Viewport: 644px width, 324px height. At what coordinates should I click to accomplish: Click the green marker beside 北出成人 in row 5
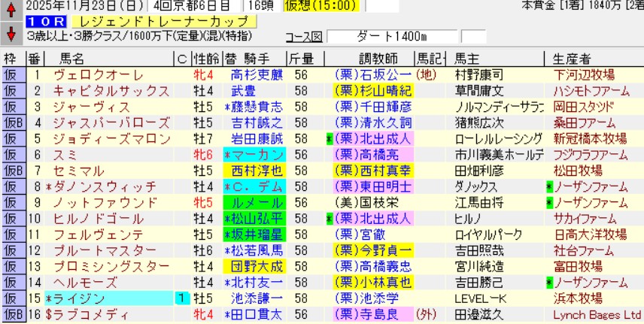tap(330, 138)
